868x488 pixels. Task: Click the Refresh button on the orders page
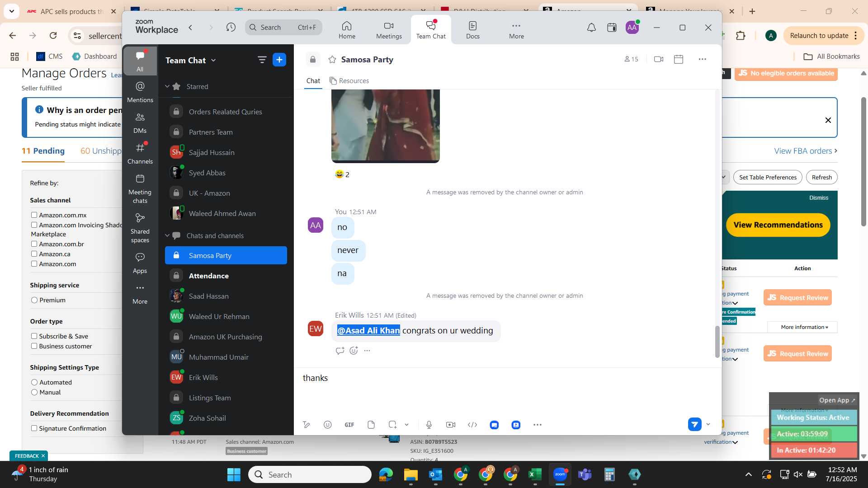coord(821,177)
